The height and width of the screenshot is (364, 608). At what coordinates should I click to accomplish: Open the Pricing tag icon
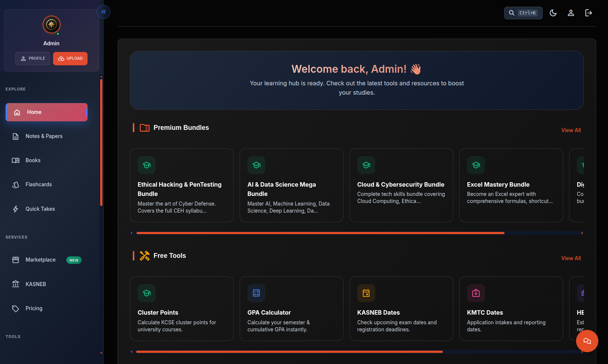click(16, 308)
